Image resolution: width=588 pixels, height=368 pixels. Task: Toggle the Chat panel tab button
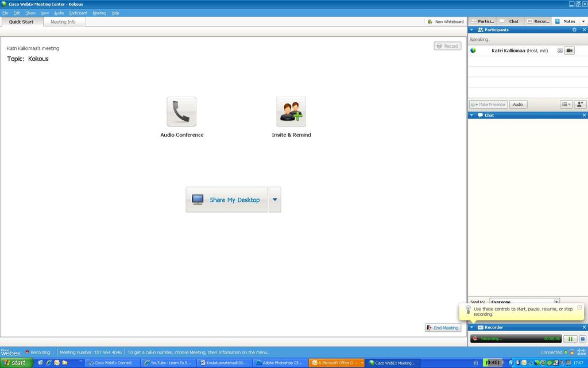click(510, 21)
